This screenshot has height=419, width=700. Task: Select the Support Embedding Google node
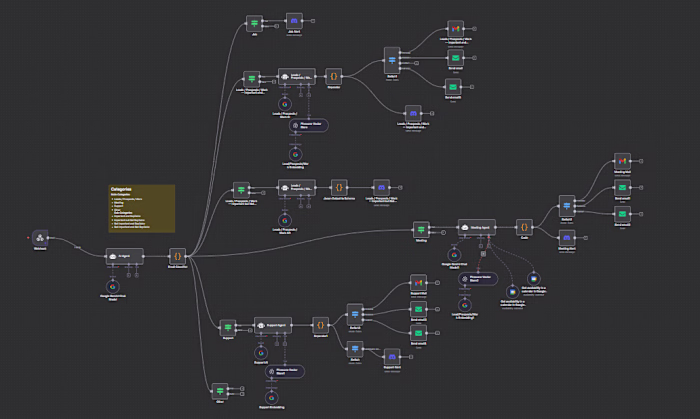tap(271, 398)
